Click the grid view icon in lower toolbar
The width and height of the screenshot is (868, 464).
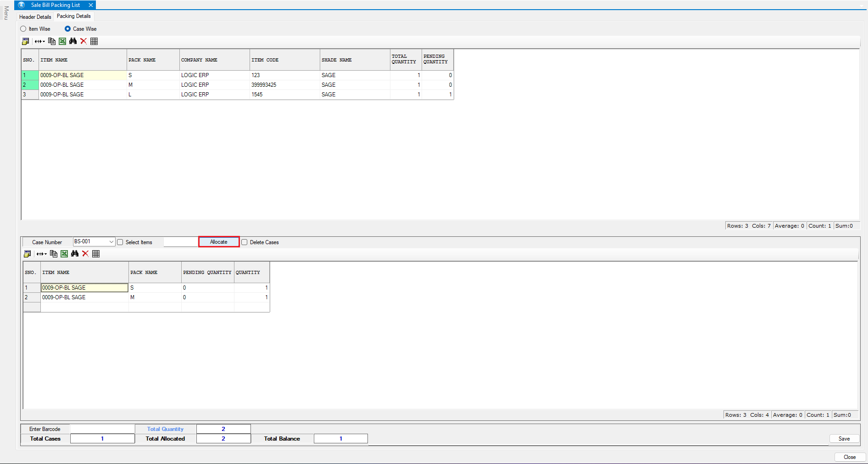[x=96, y=254]
